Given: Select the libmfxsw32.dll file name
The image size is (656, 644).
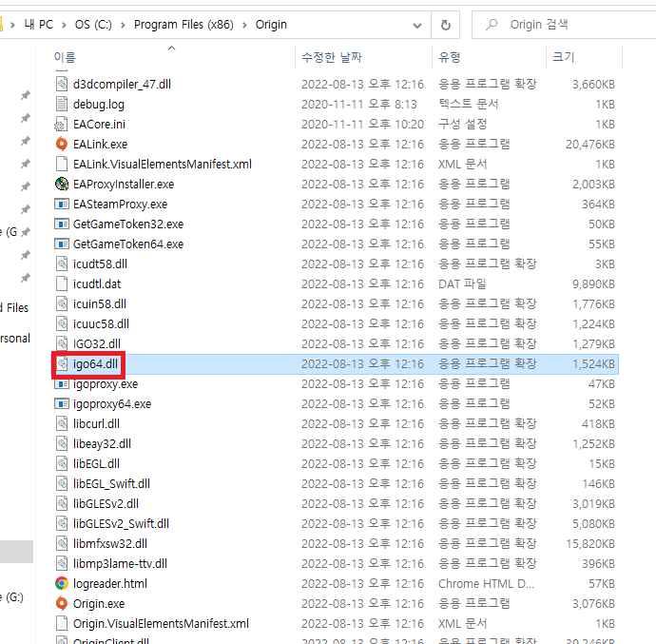Looking at the screenshot, I should (110, 544).
